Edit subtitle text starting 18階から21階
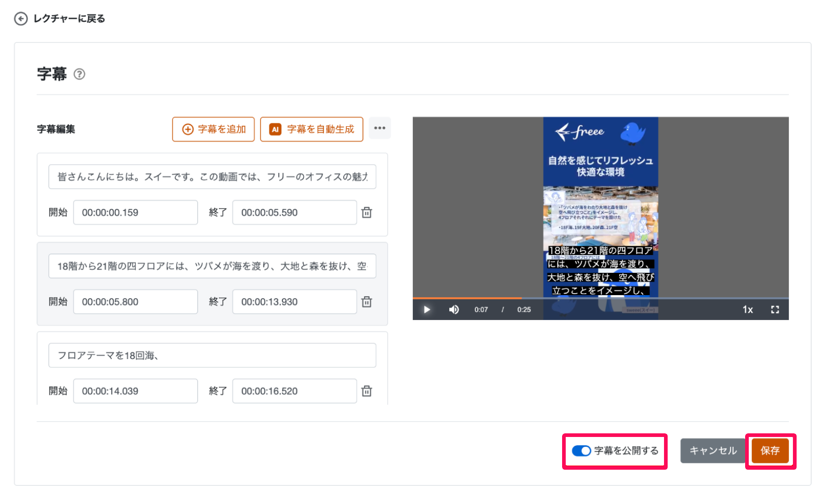833x504 pixels. click(x=212, y=266)
